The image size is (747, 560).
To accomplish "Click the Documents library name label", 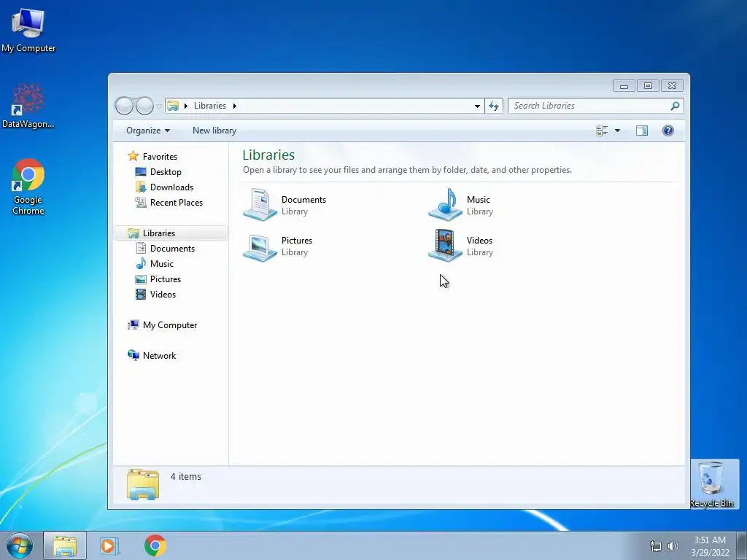I will point(303,200).
